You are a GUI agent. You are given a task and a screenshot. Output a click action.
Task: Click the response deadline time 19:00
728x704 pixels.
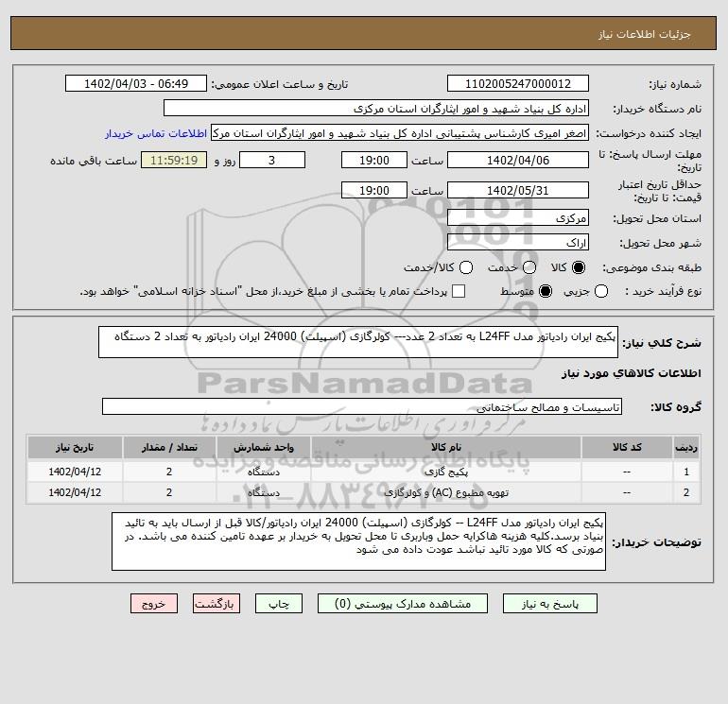(374, 160)
